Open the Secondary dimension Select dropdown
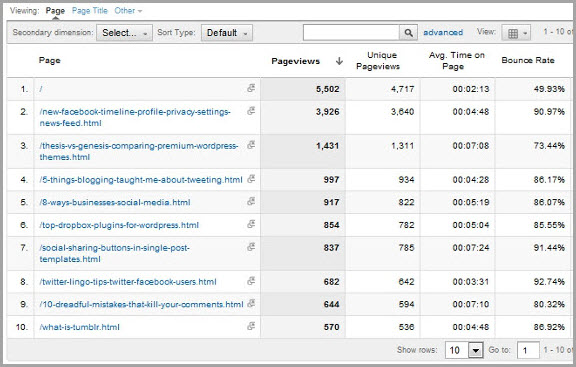Viewport: 576px width, 367px height. (125, 33)
